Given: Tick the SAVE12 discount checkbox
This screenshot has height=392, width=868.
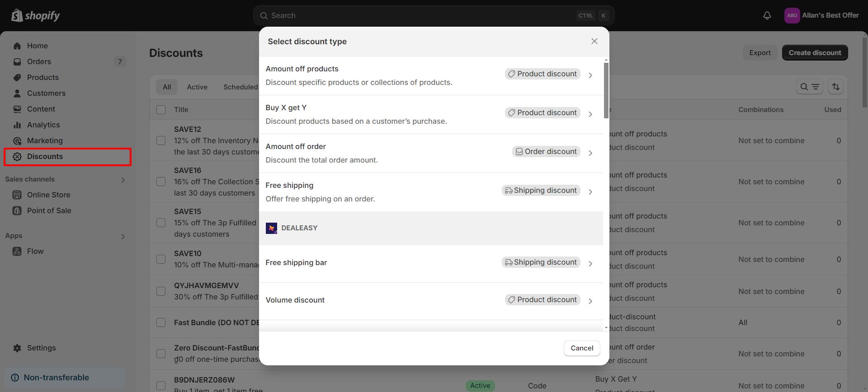Looking at the screenshot, I should [161, 140].
